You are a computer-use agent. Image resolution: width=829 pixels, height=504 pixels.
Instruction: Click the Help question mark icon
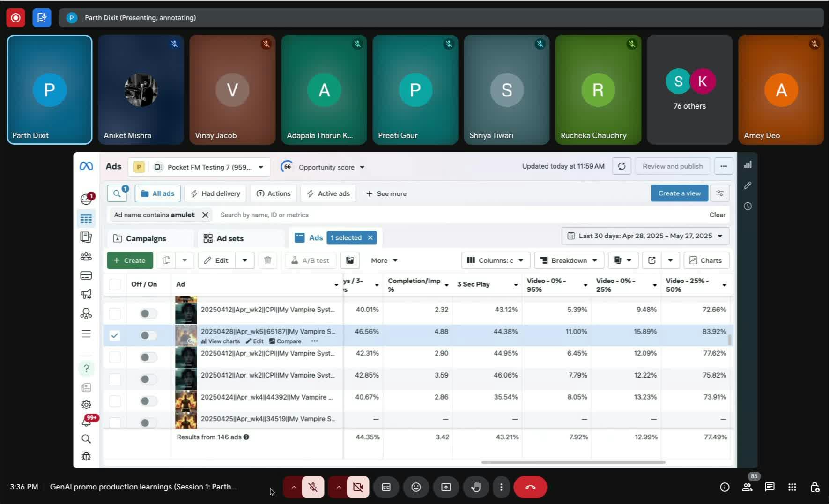click(x=86, y=369)
